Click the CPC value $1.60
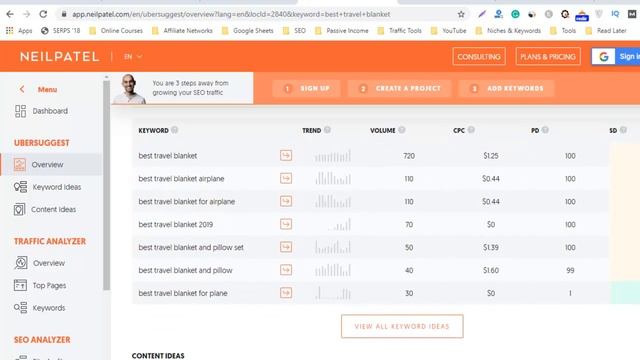This screenshot has height=360, width=640. click(x=491, y=270)
